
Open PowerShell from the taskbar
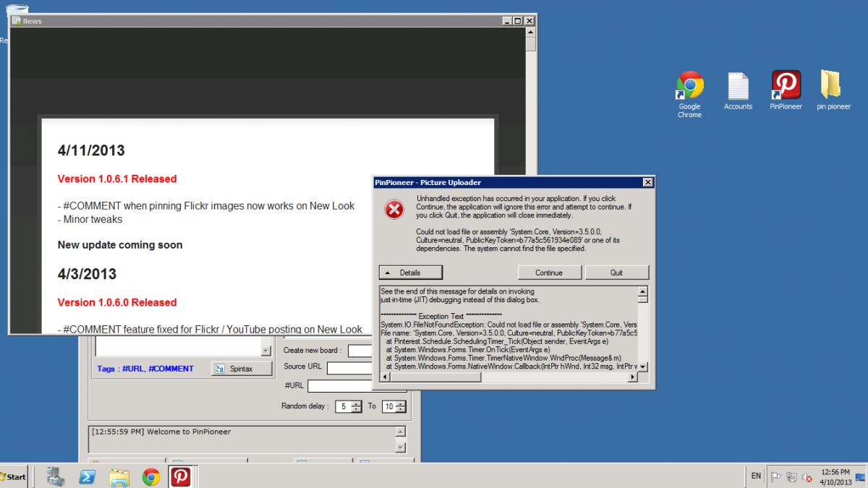click(88, 476)
